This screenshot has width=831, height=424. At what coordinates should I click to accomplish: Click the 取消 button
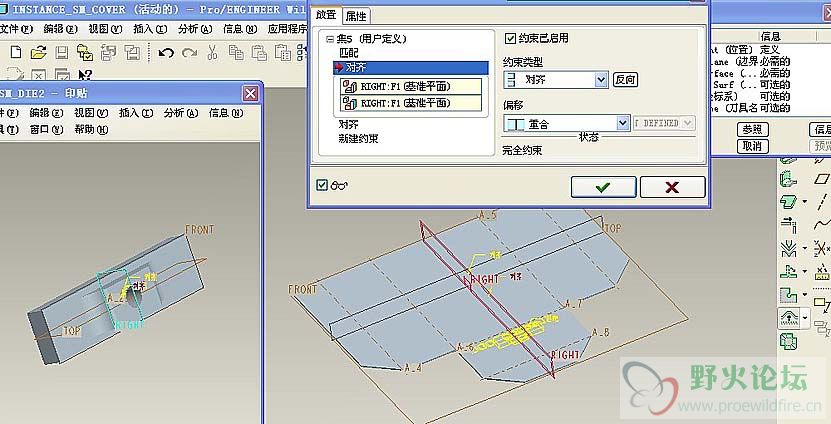[752, 146]
